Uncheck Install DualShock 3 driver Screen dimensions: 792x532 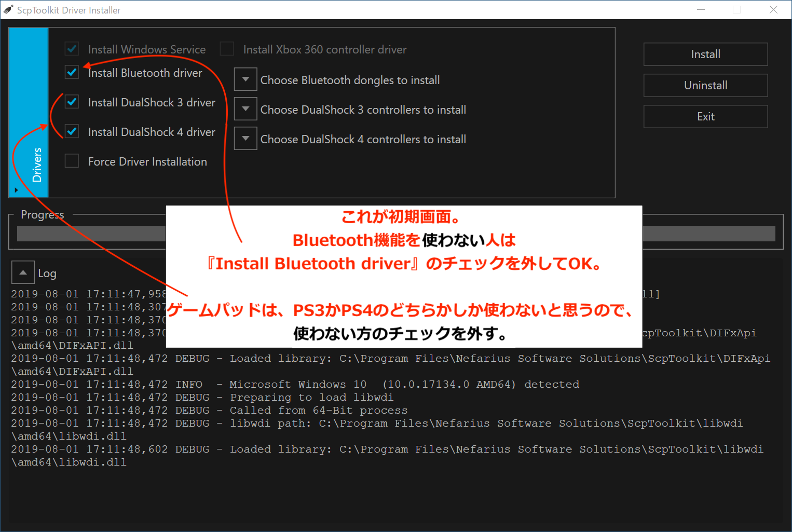click(72, 102)
